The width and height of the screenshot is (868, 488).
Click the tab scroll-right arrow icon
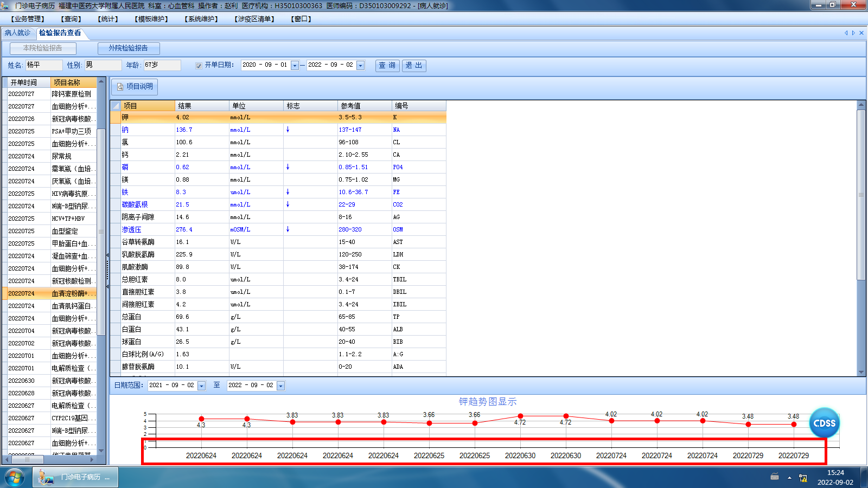point(853,33)
